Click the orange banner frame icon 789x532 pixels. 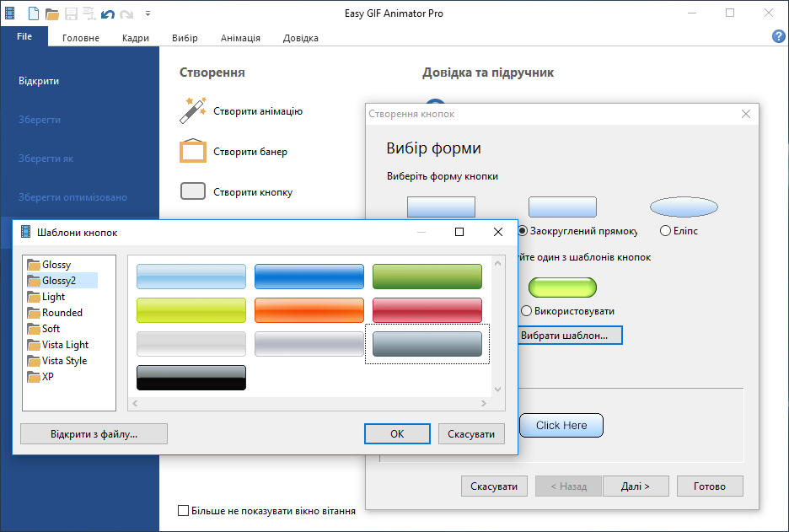(193, 150)
